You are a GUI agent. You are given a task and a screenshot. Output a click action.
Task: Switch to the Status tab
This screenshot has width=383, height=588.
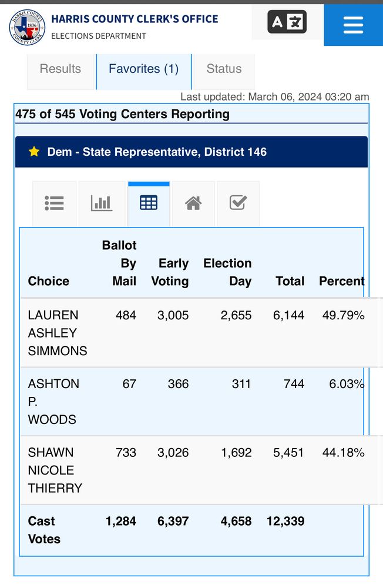tap(224, 69)
